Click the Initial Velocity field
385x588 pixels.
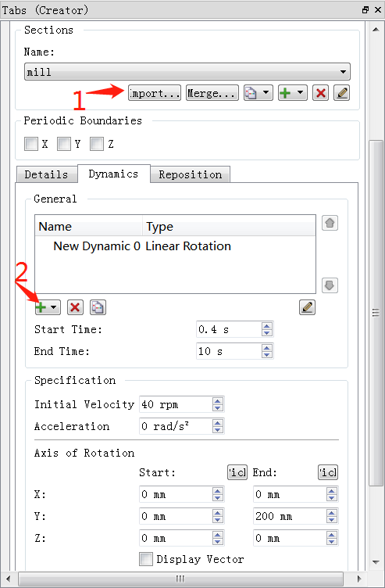176,404
